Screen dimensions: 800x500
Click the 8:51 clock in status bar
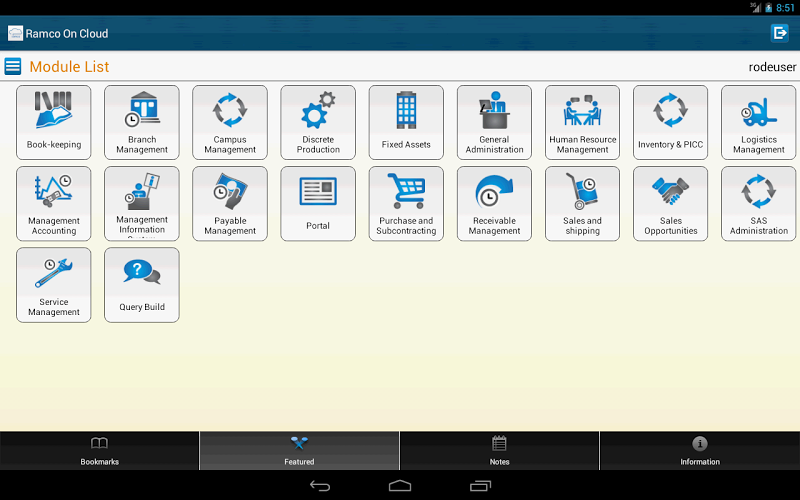pos(785,8)
